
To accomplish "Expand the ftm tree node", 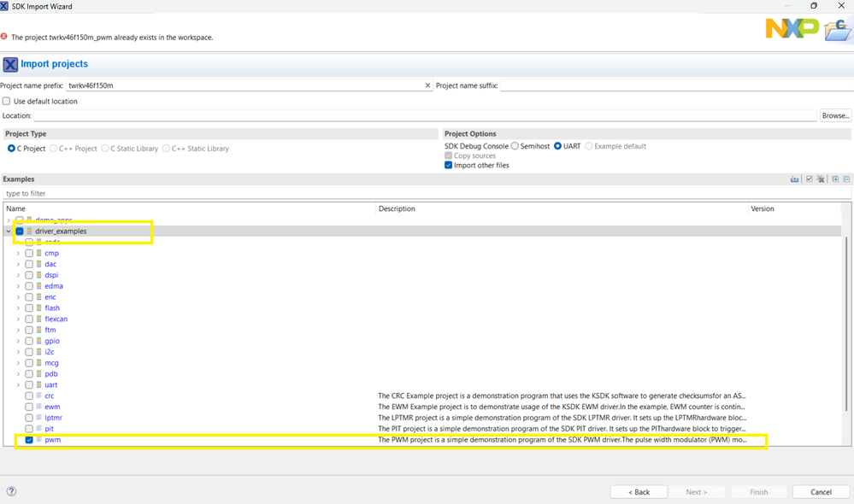I will (18, 330).
